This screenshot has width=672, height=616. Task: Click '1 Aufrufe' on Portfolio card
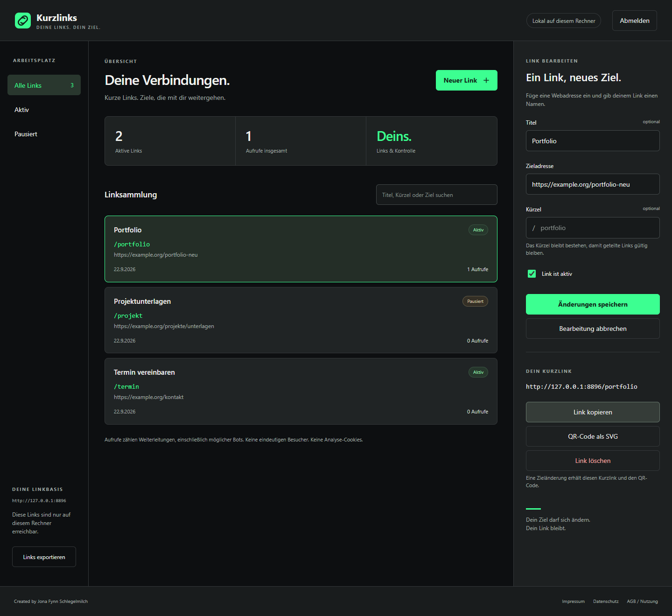click(x=477, y=269)
